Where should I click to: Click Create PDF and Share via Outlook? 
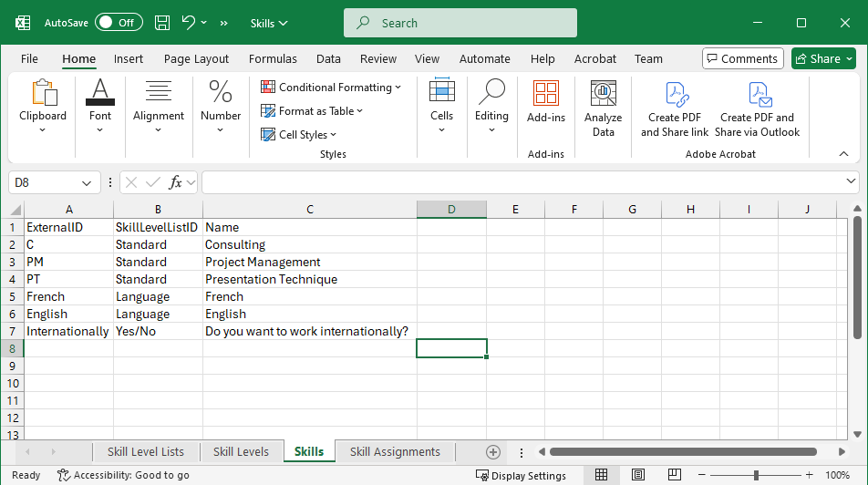757,108
